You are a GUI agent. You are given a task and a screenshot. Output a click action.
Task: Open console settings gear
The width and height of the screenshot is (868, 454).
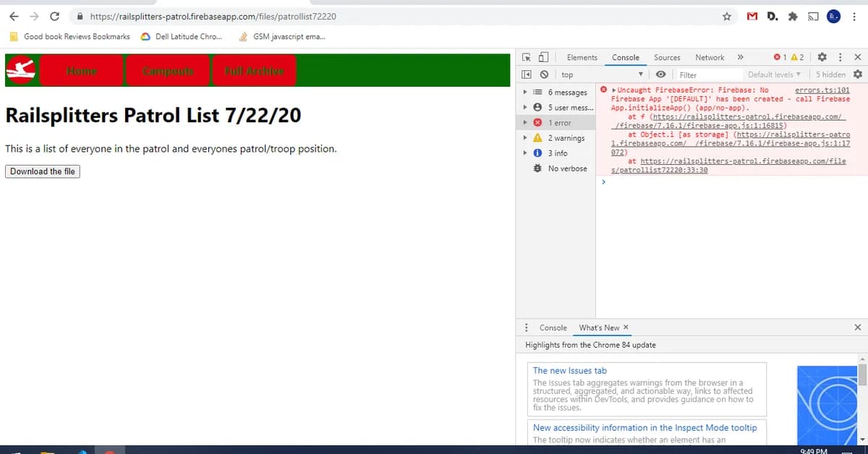click(x=858, y=74)
